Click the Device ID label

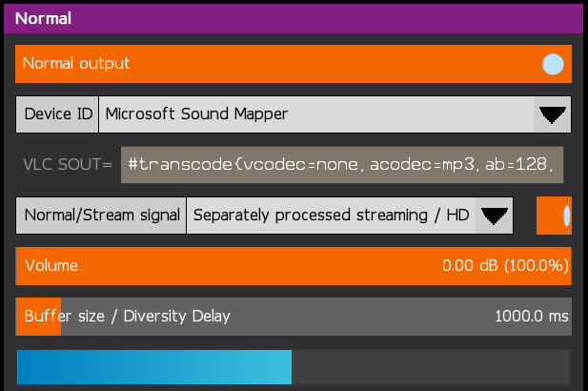point(58,114)
